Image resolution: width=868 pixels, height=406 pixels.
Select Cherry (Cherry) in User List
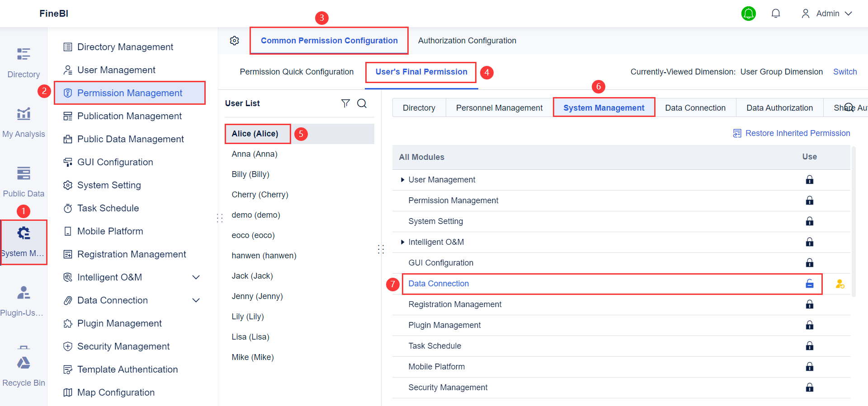[260, 195]
